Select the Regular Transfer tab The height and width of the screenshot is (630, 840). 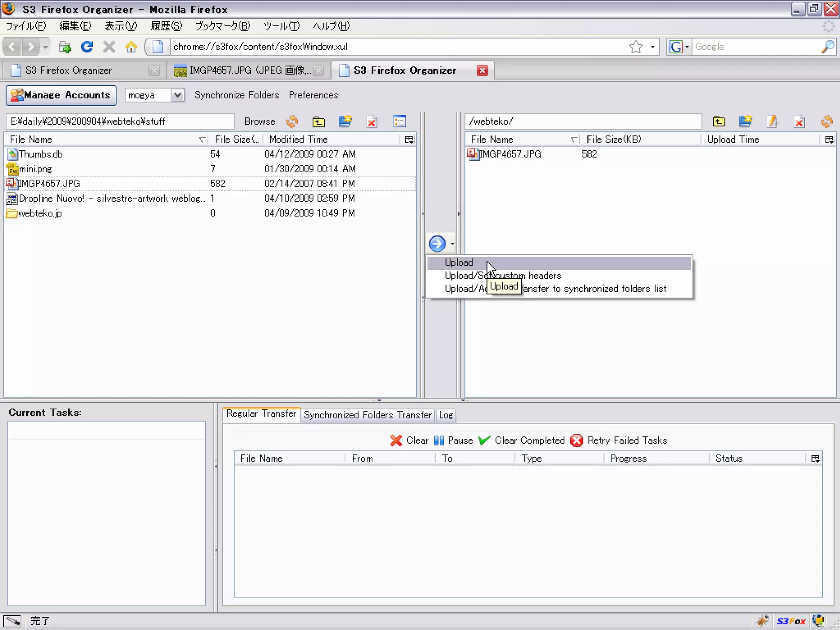261,414
